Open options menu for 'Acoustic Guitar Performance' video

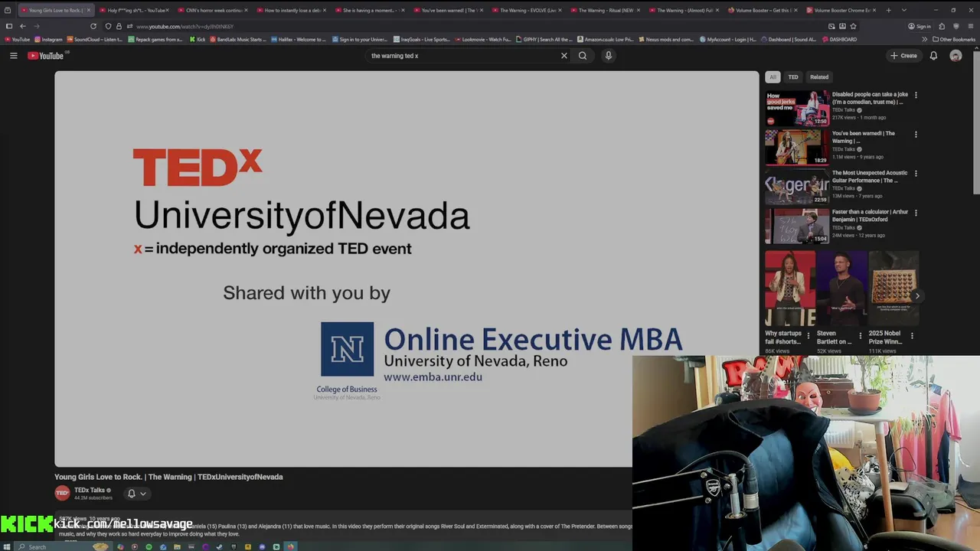coord(916,173)
